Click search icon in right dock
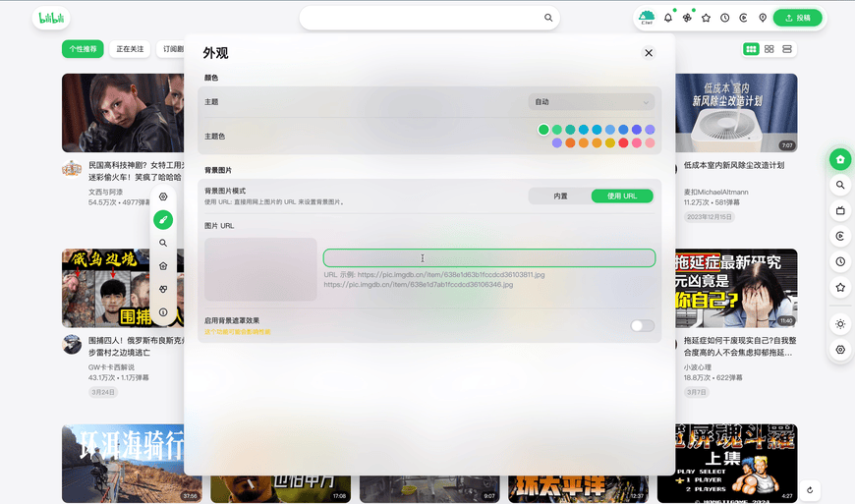The height and width of the screenshot is (504, 855). point(840,185)
